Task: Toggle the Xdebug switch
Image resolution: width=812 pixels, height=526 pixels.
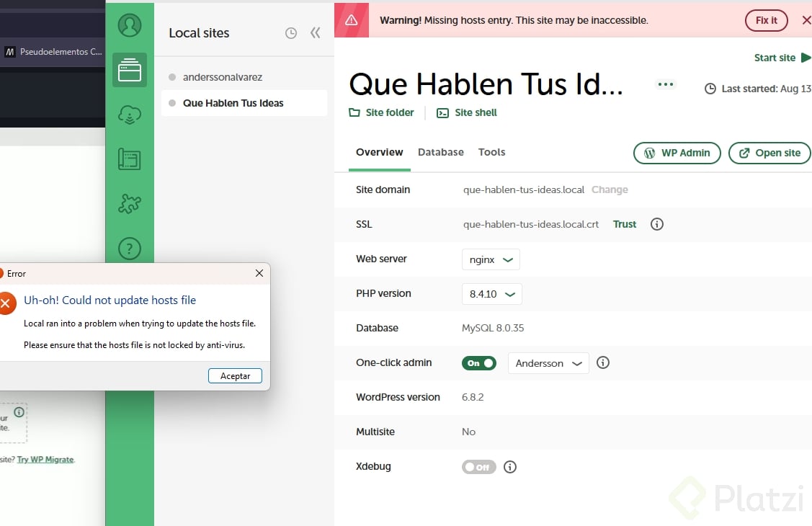Action: click(479, 467)
